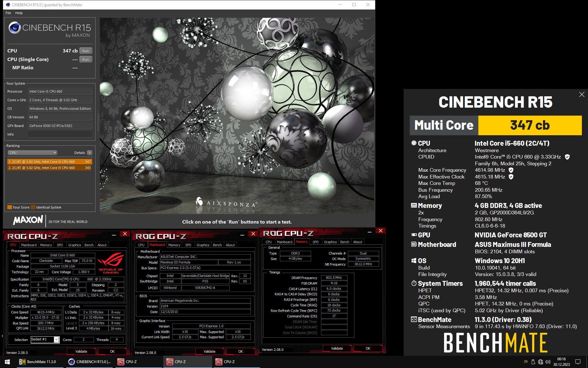Switch to third CPU-Z taskbar item
Screen dimensions: 588x368
tap(236, 362)
